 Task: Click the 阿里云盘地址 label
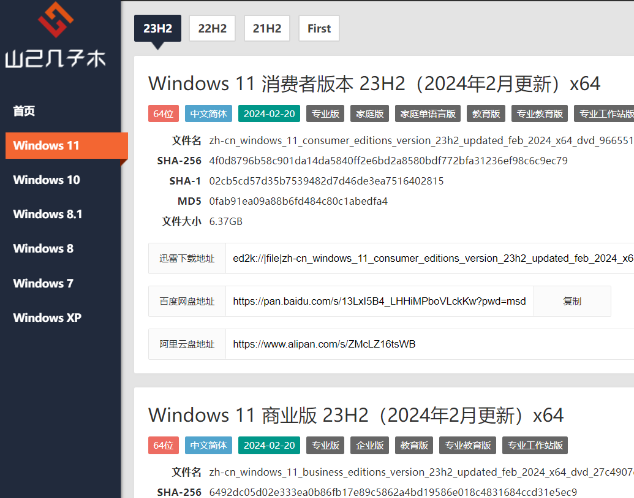coord(187,344)
